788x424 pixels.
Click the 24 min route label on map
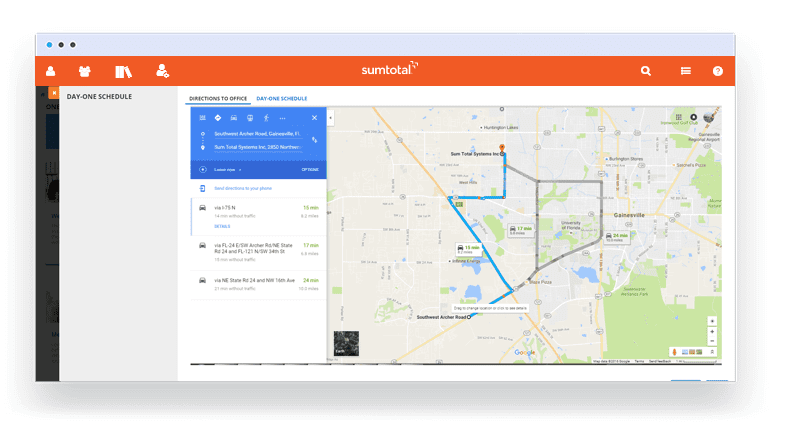(x=617, y=237)
